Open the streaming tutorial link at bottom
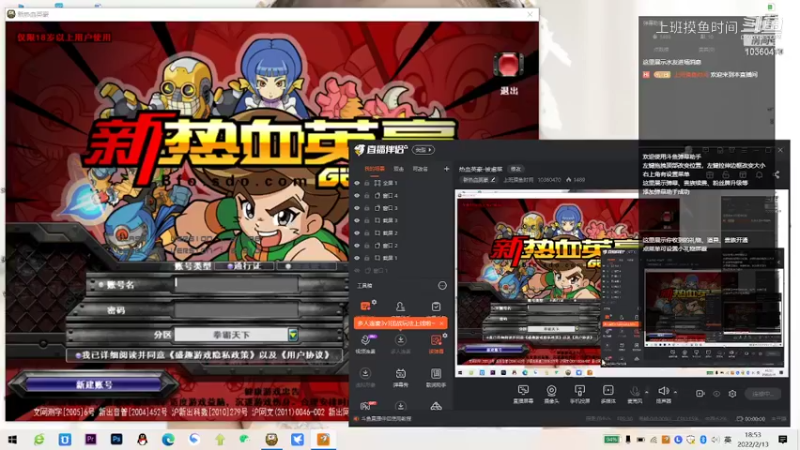 386,419
